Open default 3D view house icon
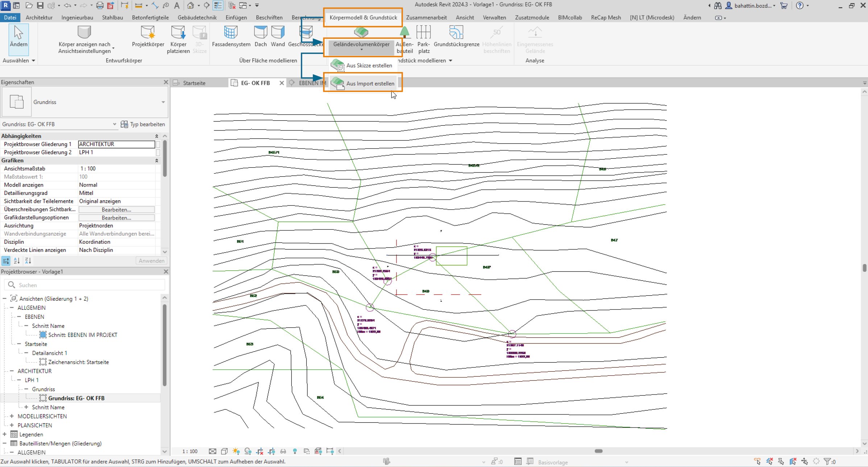Image resolution: width=868 pixels, height=467 pixels. coord(191,5)
